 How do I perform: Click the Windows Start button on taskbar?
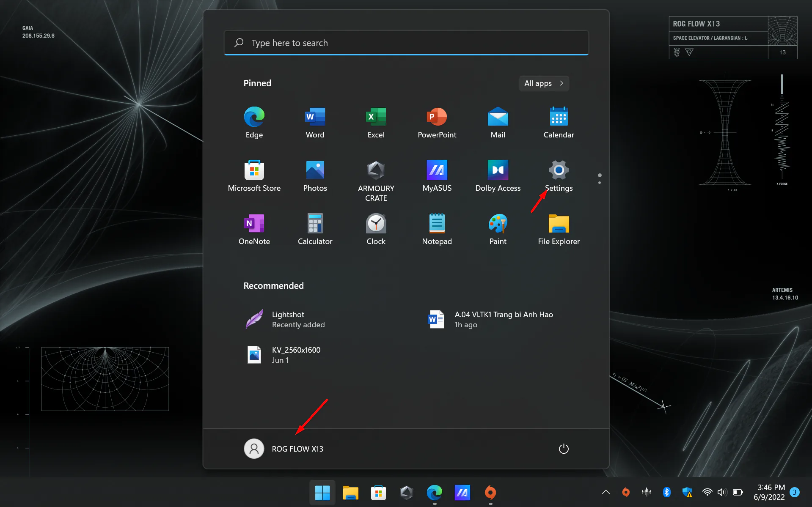(x=322, y=492)
